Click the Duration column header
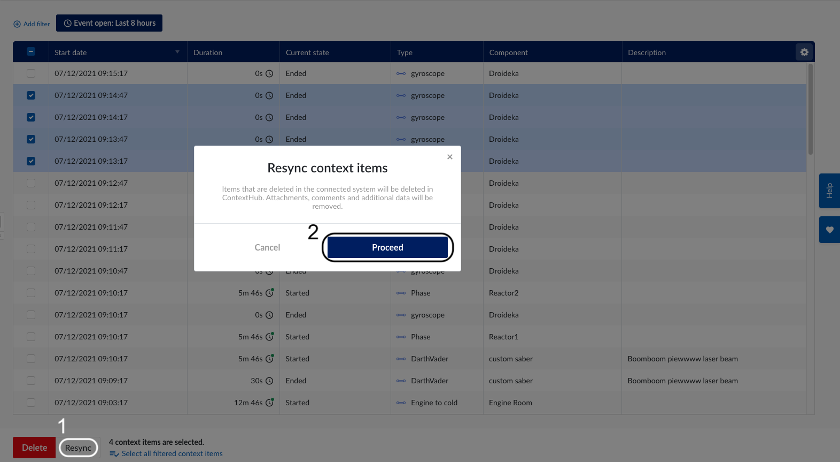This screenshot has width=840, height=462. point(208,52)
